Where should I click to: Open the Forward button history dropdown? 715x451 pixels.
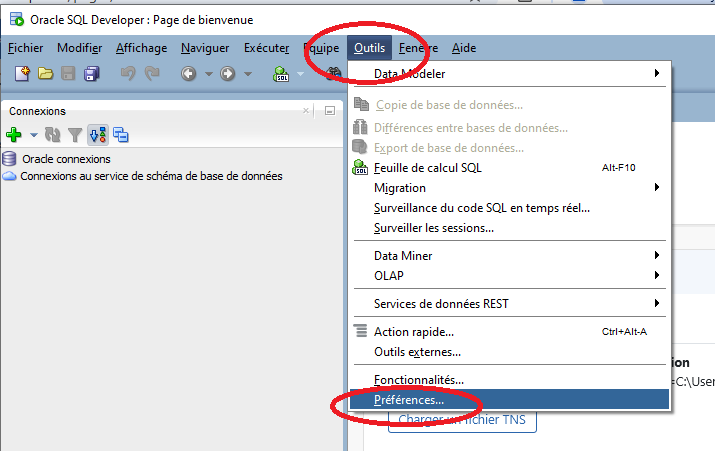click(248, 73)
